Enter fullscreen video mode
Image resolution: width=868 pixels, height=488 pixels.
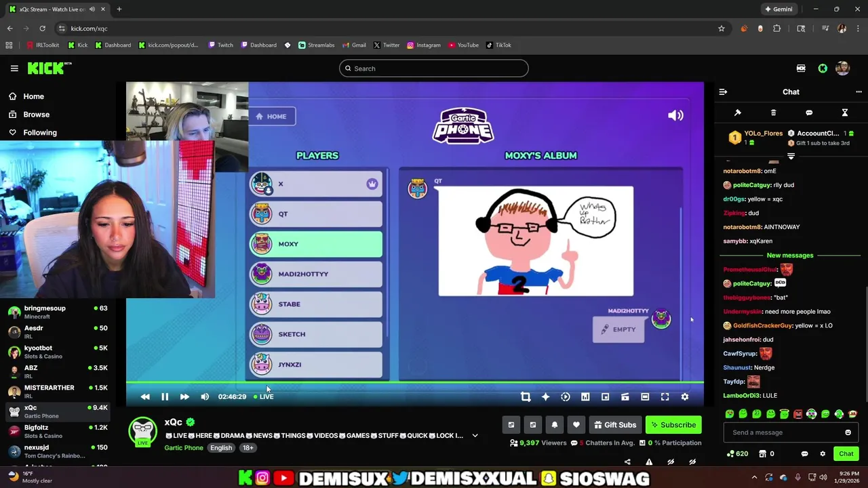point(665,396)
